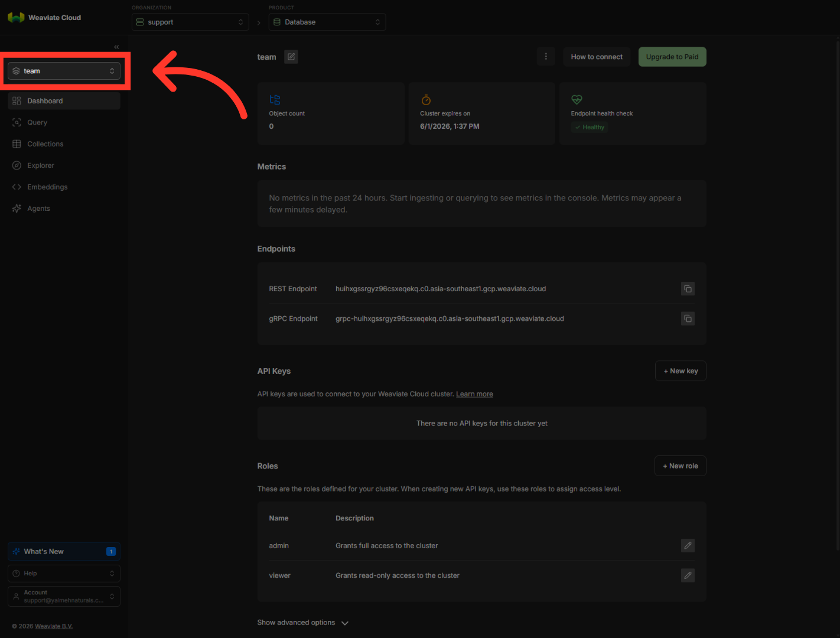Click 'Grants full access to the cluster' text

[387, 546]
